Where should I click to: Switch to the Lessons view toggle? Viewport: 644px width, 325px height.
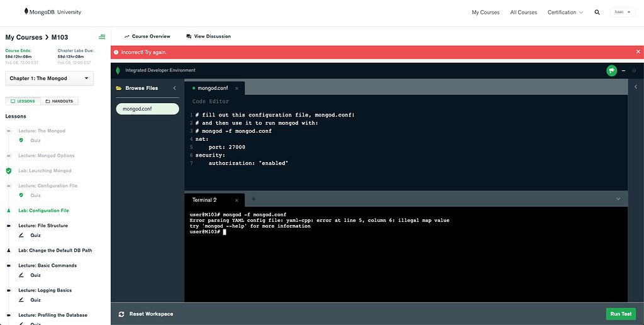23,101
